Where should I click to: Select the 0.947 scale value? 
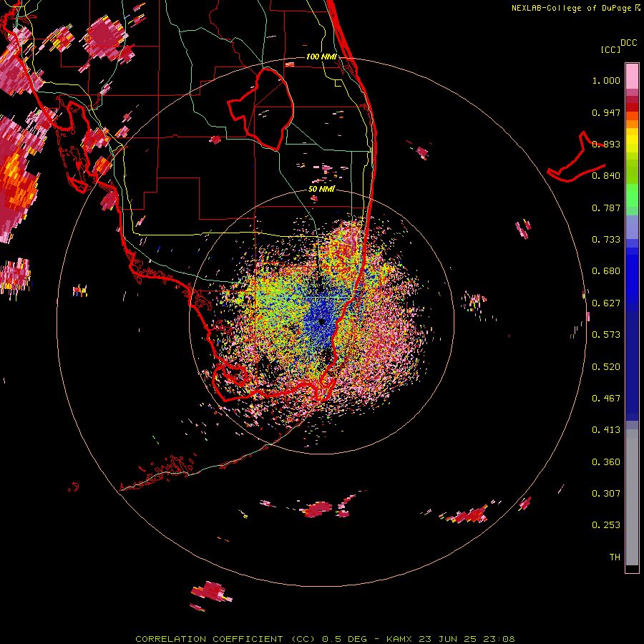pyautogui.click(x=606, y=112)
